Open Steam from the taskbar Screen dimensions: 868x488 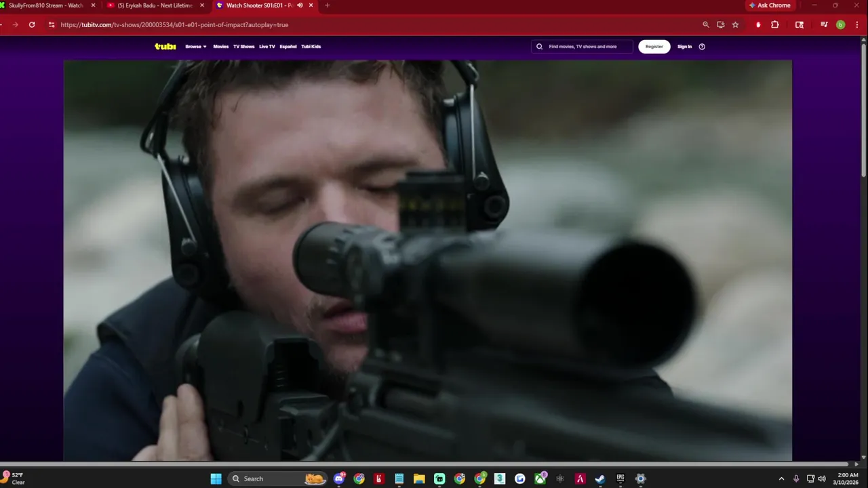click(x=600, y=479)
